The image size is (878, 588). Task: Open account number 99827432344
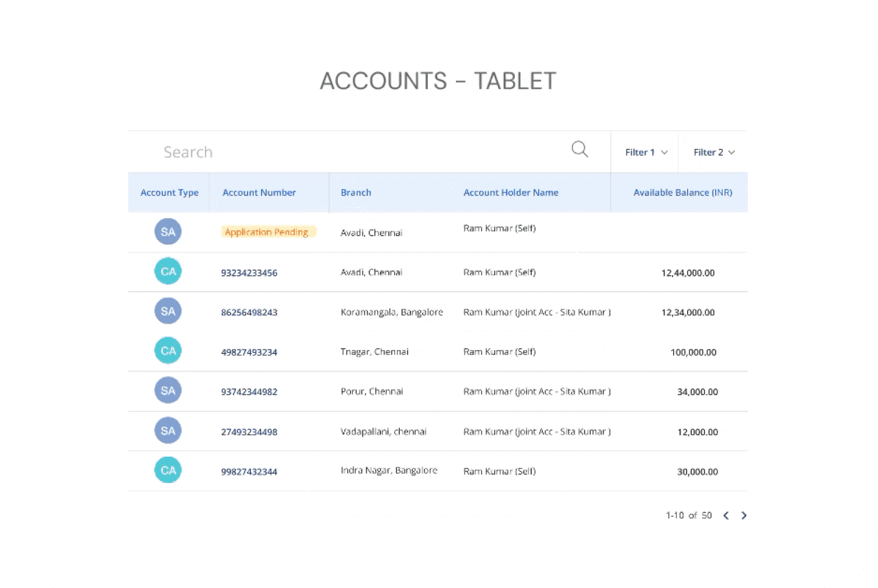(x=249, y=472)
